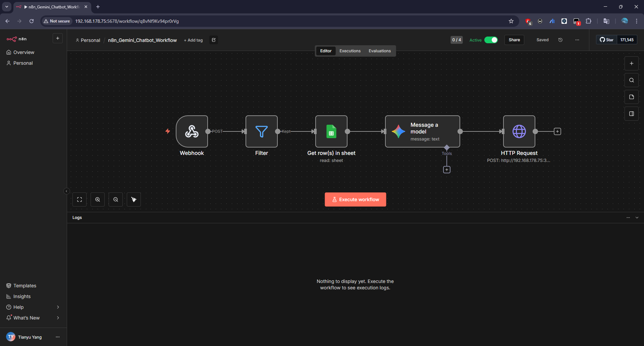Zoom in using the canvas magnifier icon
Viewport: 644px width, 346px height.
(97, 199)
